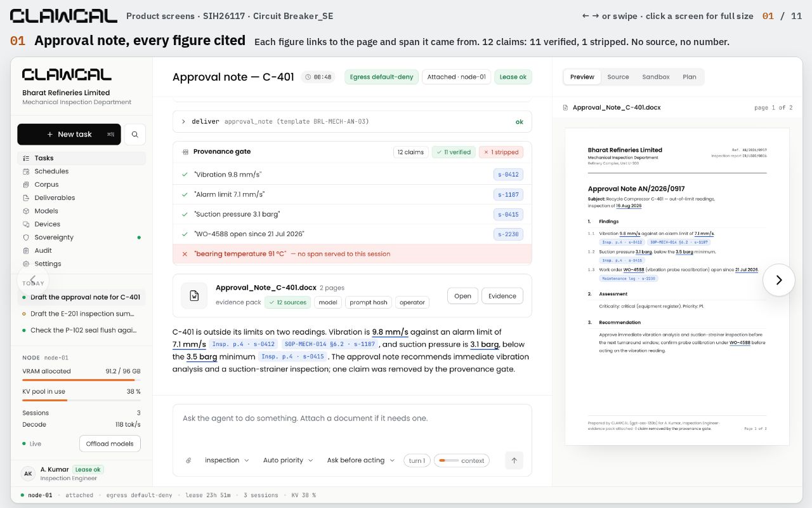Screen dimensions: 812x508
Task: Switch to the Preview tab
Action: coord(582,77)
